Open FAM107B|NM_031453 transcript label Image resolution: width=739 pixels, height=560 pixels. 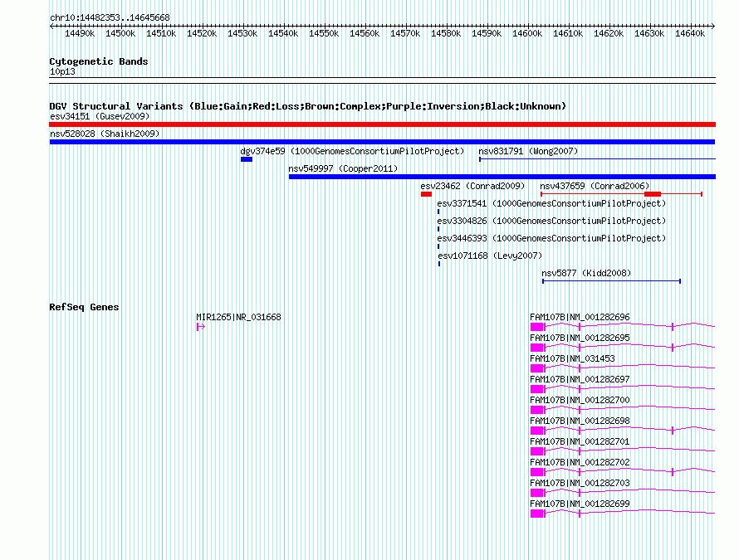(572, 359)
